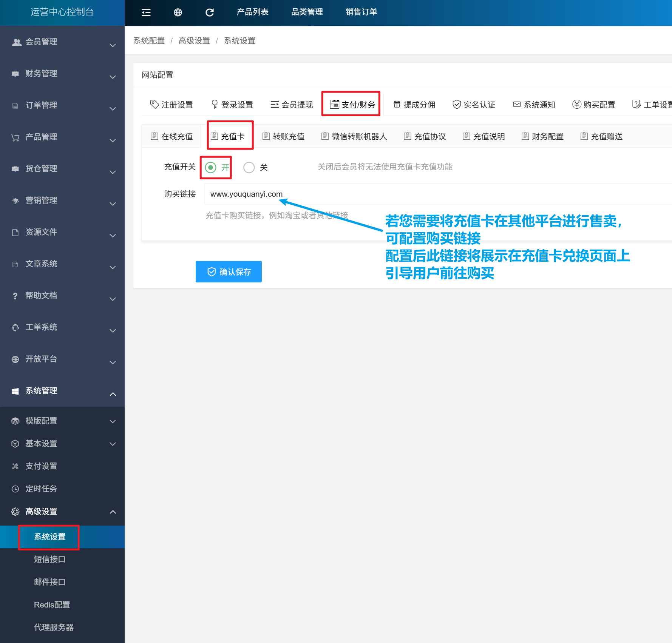This screenshot has height=643, width=672.
Task: Click the globe icon in top bar
Action: point(178,12)
